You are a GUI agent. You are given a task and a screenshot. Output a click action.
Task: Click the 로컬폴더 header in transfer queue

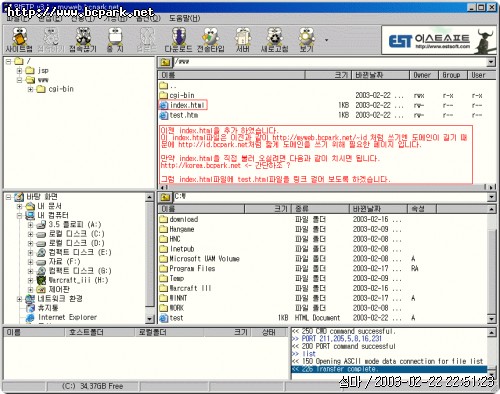tap(169, 332)
